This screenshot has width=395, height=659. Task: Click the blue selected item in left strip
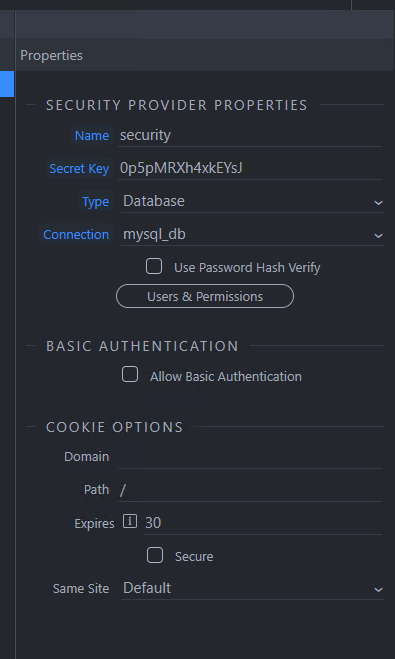pyautogui.click(x=7, y=84)
